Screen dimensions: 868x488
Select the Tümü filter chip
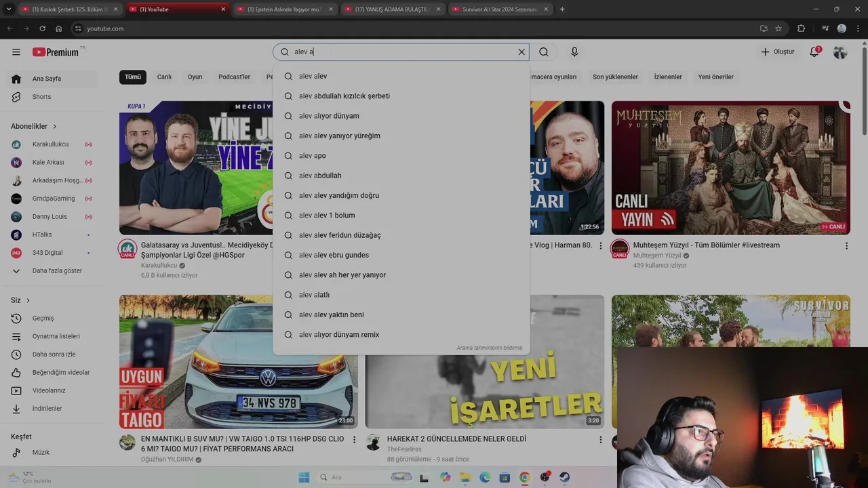[133, 77]
